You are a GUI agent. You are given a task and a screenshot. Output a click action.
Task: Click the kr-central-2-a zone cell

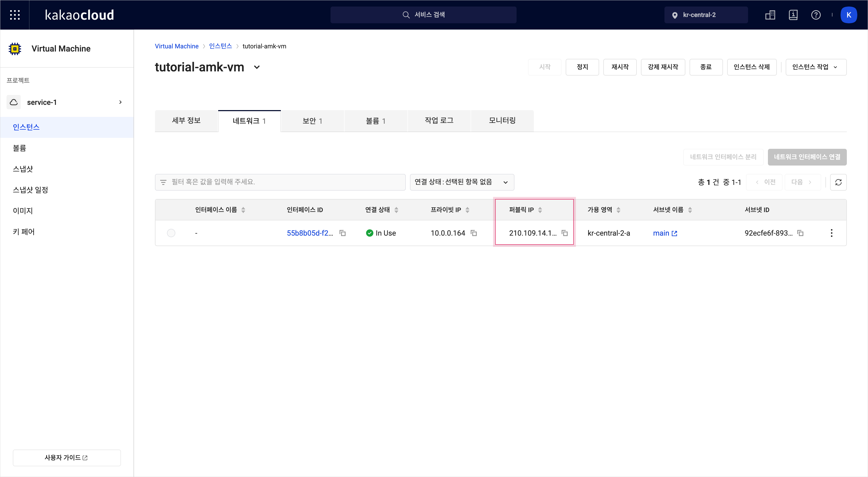pyautogui.click(x=609, y=233)
